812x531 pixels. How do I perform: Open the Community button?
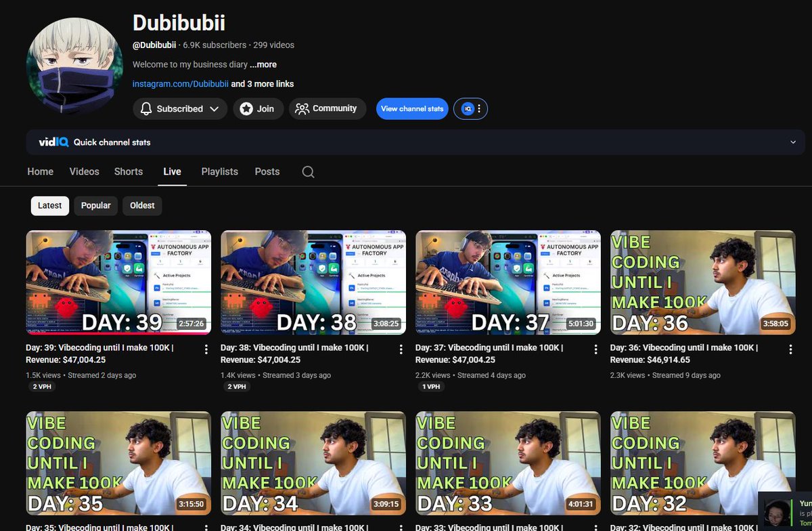click(328, 108)
